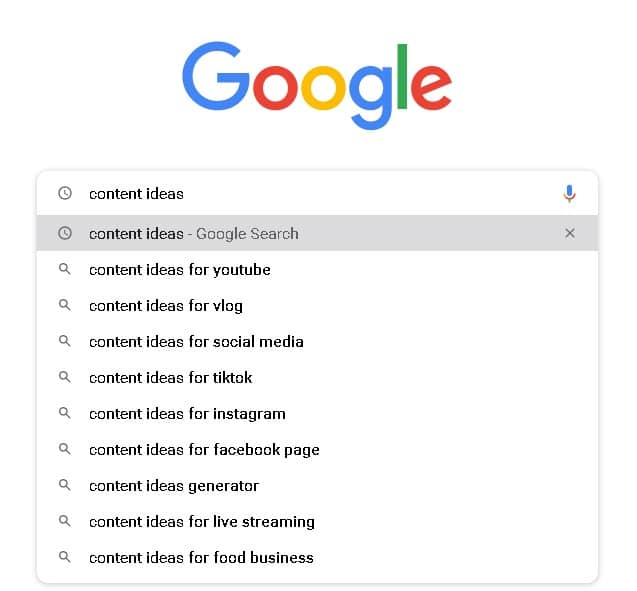Click the search icon beside 'for vlog' suggestion

click(65, 305)
